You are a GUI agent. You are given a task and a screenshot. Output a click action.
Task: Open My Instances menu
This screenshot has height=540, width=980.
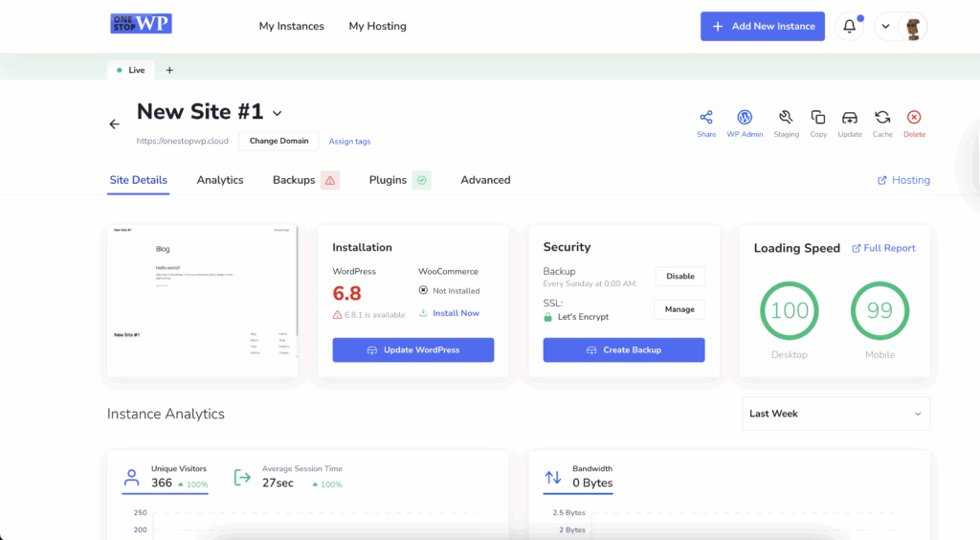(291, 26)
